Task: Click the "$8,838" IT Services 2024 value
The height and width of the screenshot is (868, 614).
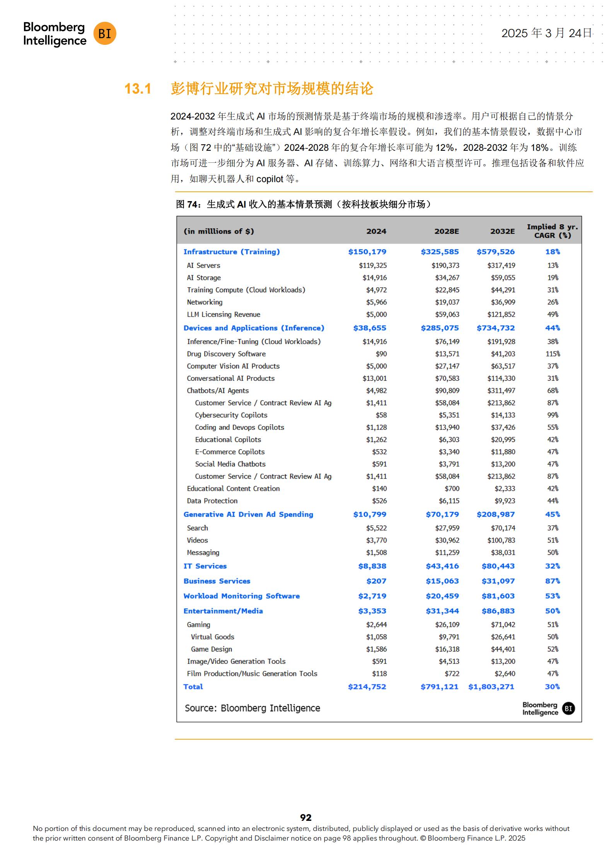Action: (x=372, y=566)
